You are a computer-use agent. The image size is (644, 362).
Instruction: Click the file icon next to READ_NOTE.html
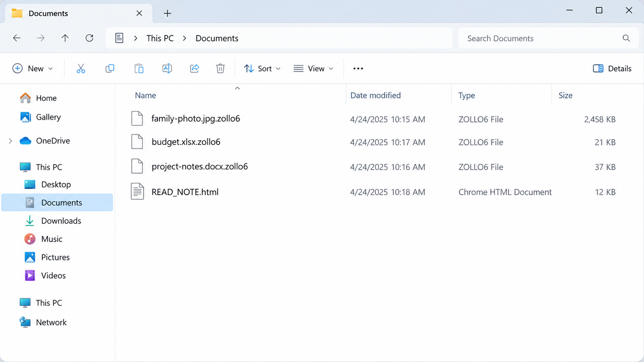click(137, 192)
